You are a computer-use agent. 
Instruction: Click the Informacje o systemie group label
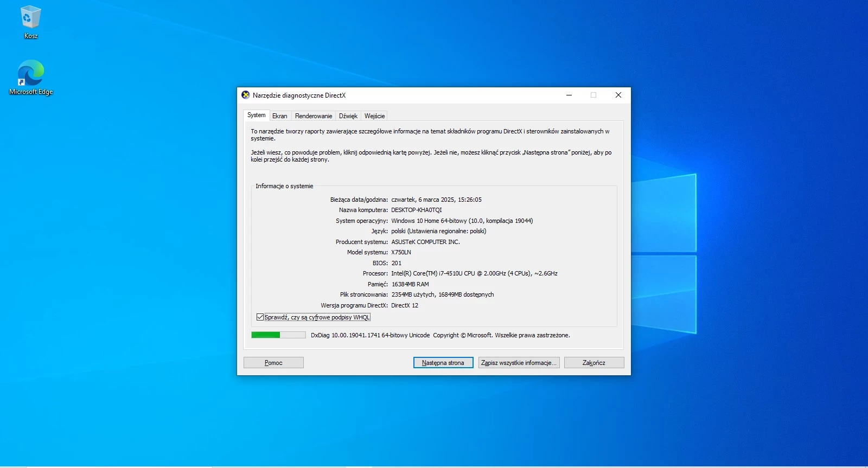284,186
